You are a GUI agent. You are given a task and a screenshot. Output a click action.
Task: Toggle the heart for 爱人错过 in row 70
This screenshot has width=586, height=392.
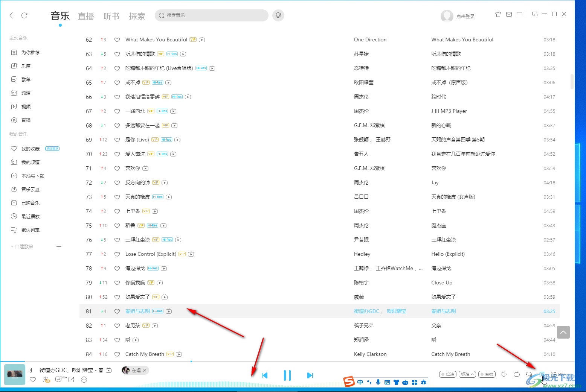[x=117, y=154]
